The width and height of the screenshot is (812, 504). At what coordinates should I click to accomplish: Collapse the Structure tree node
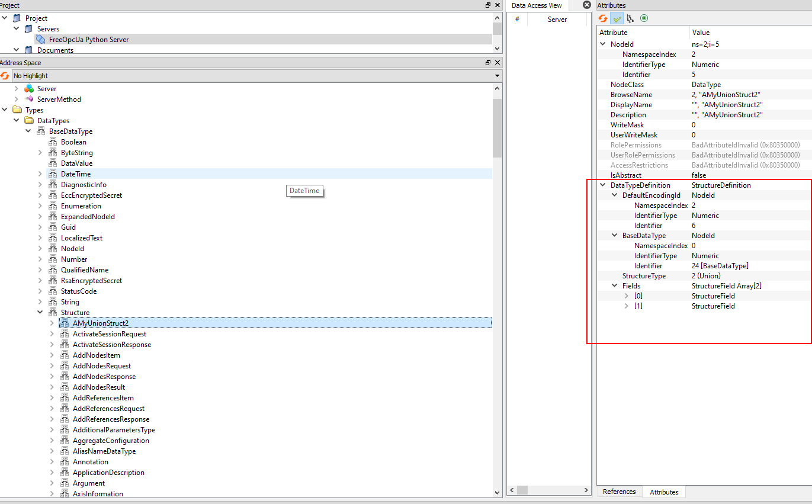[x=40, y=313]
